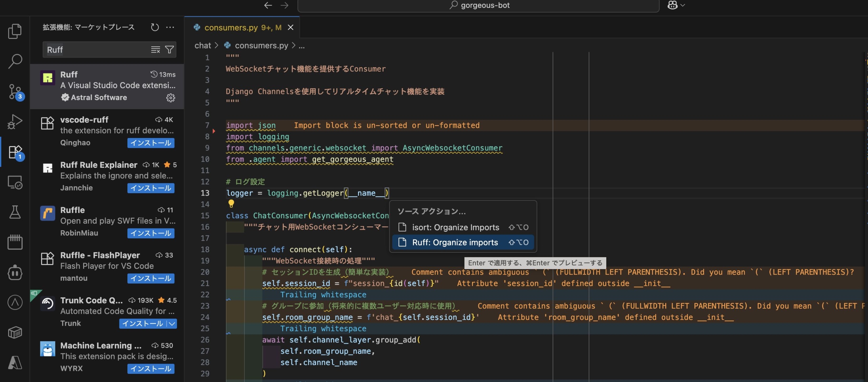Open install options dropdown for Trunk

172,324
